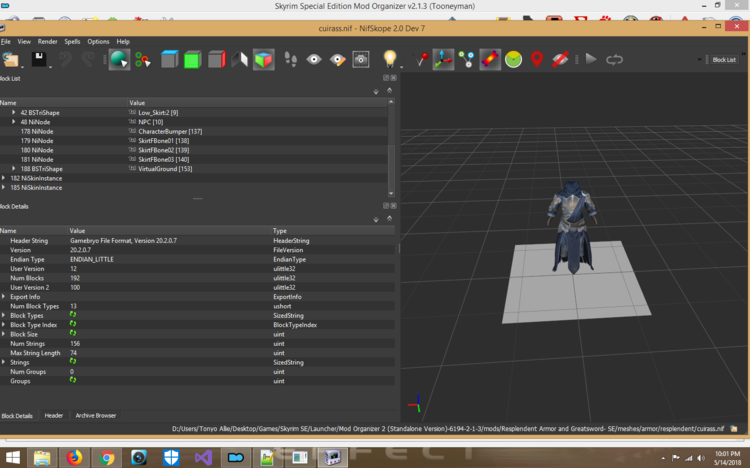Toggle the red location marker icon
This screenshot has width=750, height=468.
click(x=537, y=60)
